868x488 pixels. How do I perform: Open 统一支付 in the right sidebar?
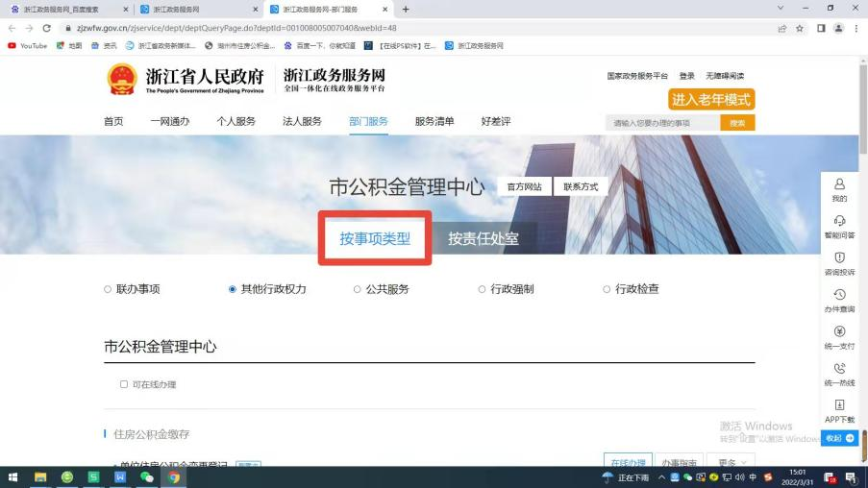[x=839, y=337]
